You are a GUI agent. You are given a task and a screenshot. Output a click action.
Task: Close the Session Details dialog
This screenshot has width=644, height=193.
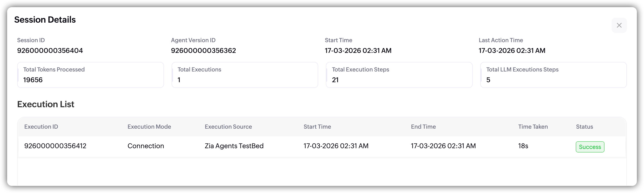tap(619, 25)
